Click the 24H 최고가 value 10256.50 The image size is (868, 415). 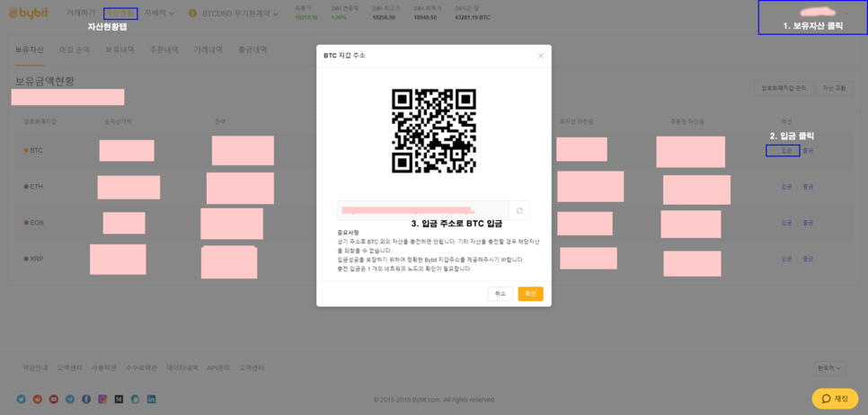click(x=385, y=18)
